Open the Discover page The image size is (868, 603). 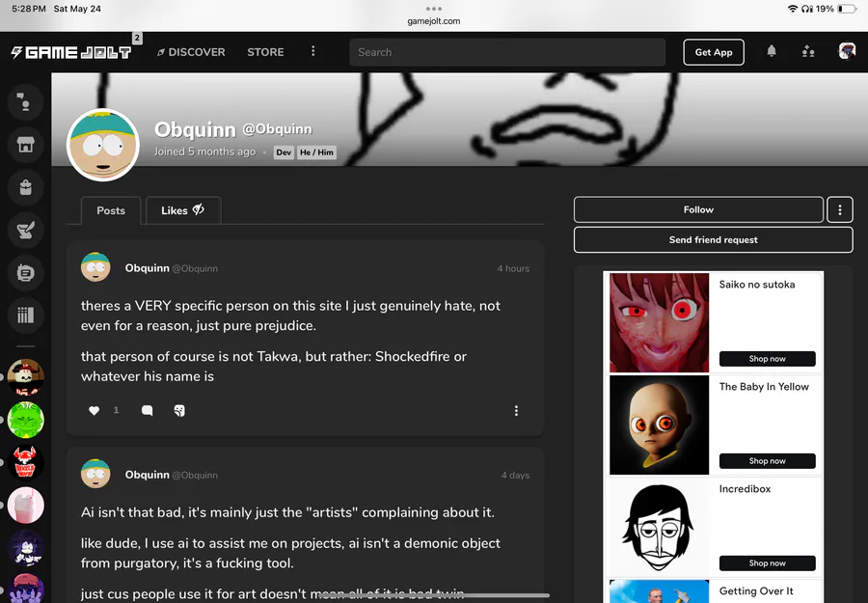click(x=191, y=52)
